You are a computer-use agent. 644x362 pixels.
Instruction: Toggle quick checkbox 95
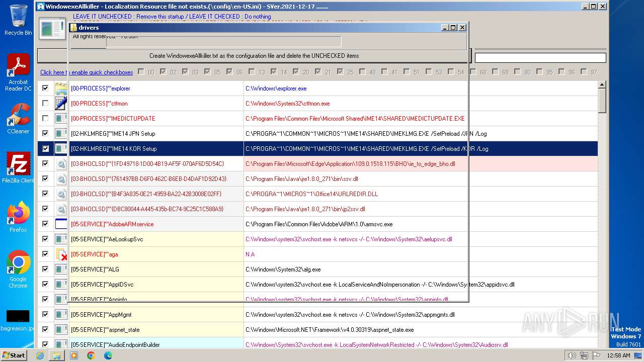pos(539,72)
